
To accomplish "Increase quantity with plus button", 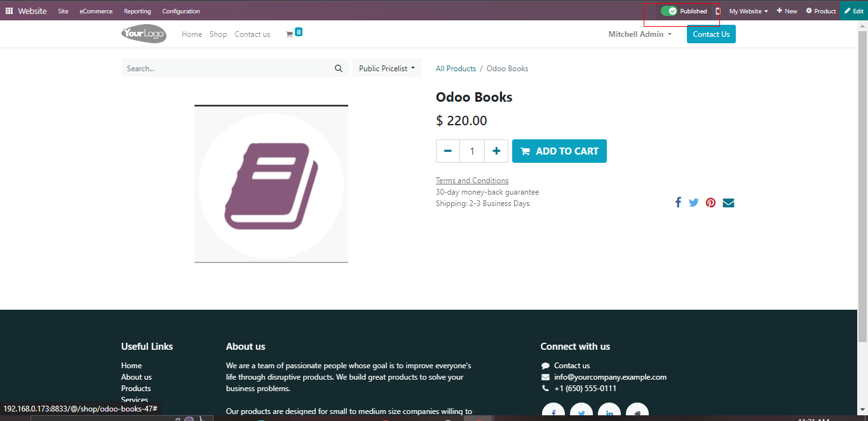I will pyautogui.click(x=496, y=151).
